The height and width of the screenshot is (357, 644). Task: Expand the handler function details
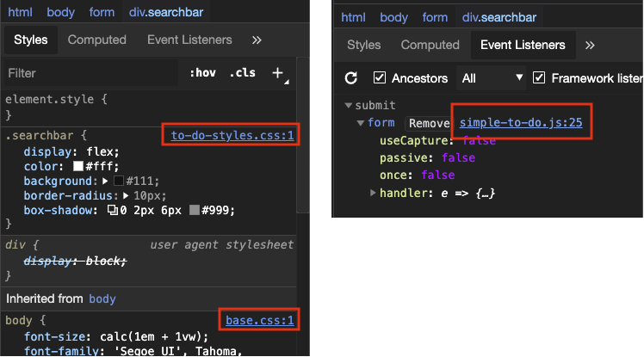point(373,193)
